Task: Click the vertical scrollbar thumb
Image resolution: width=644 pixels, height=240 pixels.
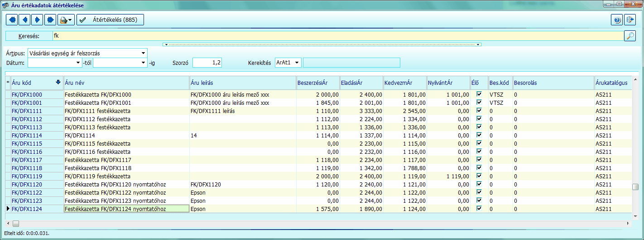Action: 635,187
